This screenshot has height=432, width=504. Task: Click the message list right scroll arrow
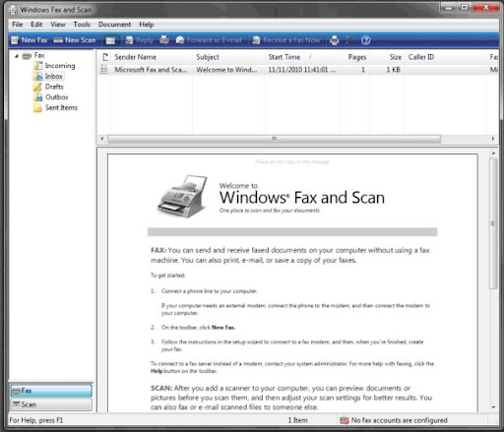(493, 139)
